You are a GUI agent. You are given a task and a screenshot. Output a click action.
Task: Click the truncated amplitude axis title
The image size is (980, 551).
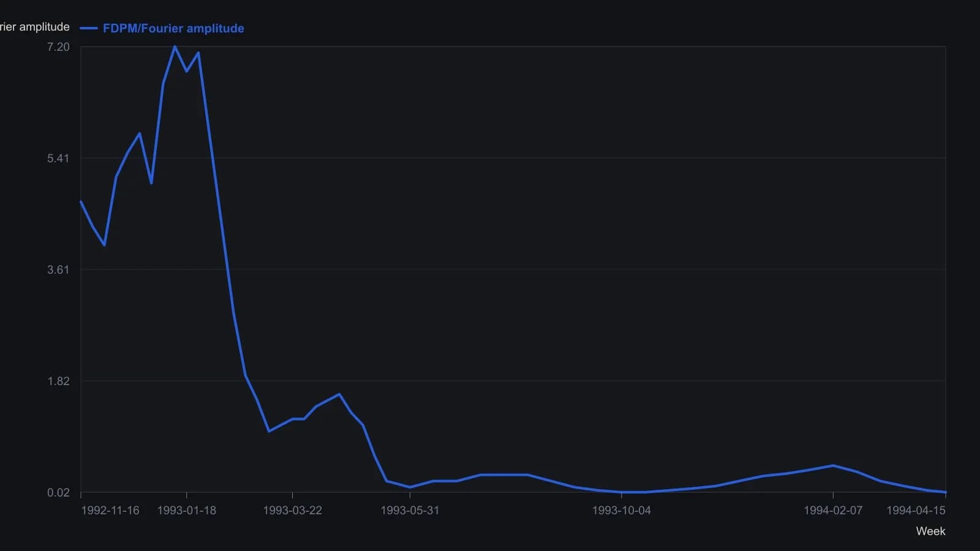(x=35, y=27)
